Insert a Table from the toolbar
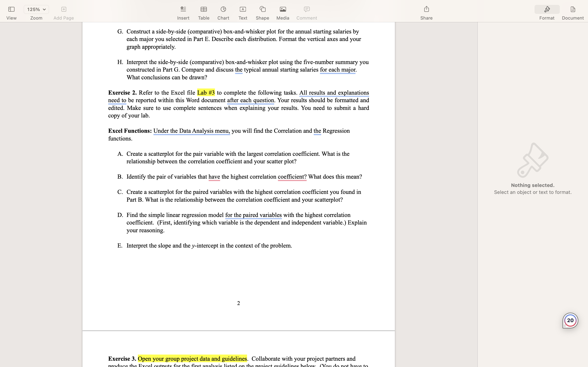The height and width of the screenshot is (367, 588). coord(203,9)
